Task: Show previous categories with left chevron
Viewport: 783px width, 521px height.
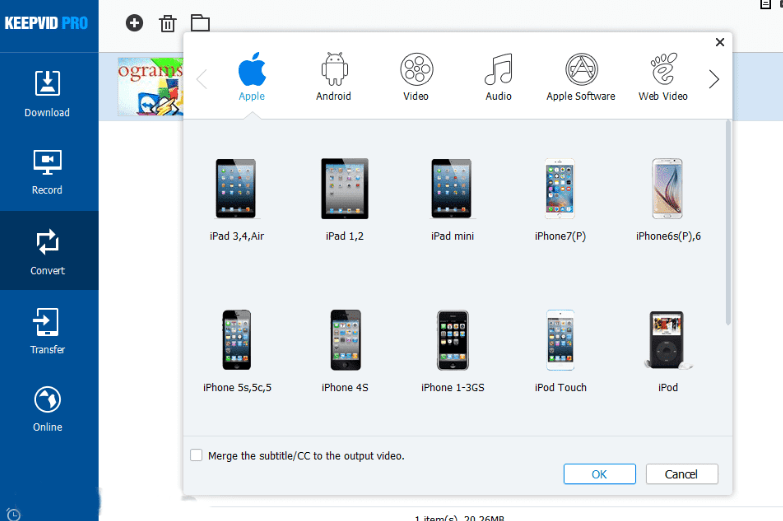Action: 201,79
